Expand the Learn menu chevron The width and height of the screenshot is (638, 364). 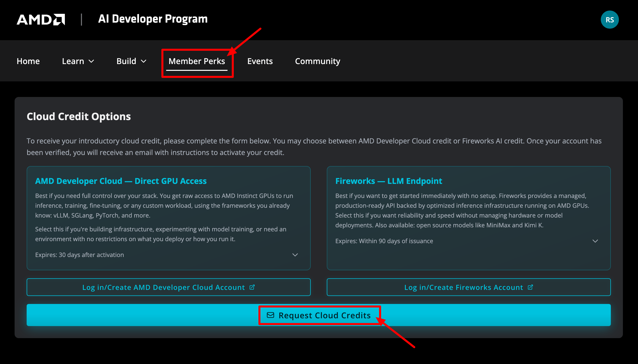pos(91,61)
